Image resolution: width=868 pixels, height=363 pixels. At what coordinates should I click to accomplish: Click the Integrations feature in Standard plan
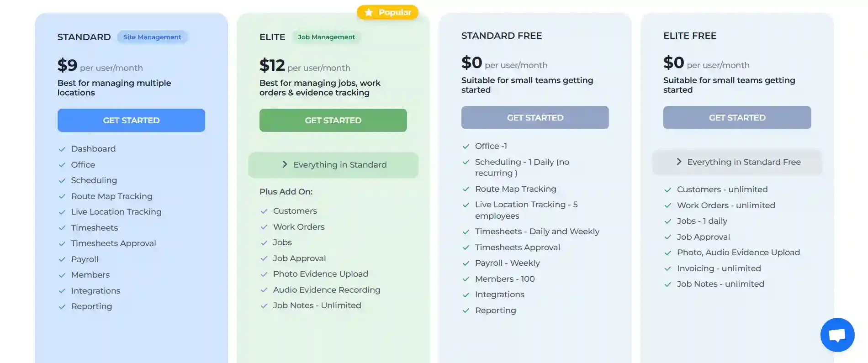point(95,291)
